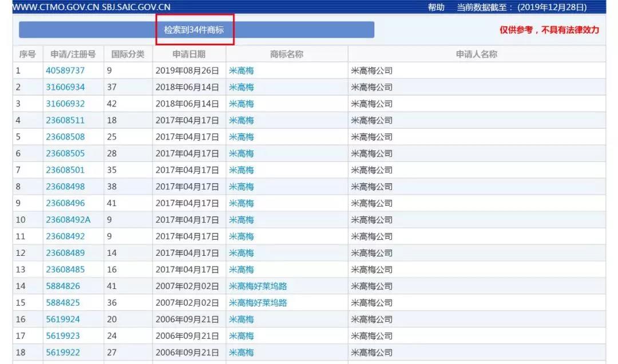Open 米高梅 trademark in row 18

241,352
